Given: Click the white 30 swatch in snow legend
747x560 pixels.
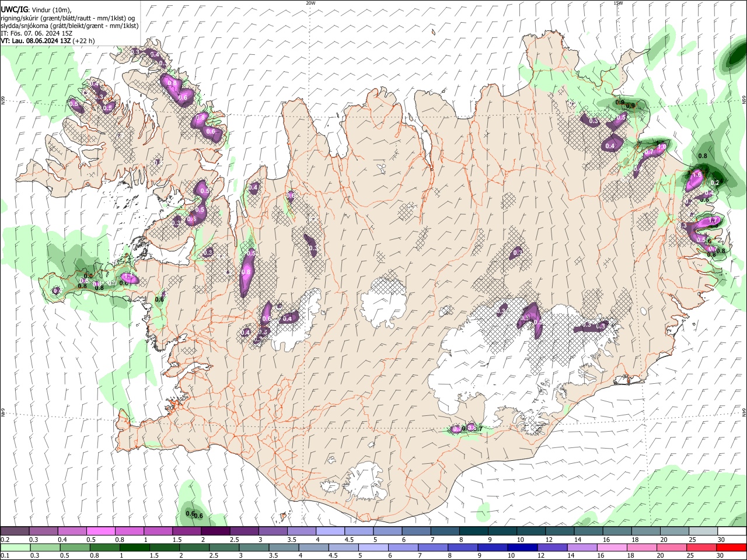Looking at the screenshot, I should [732, 531].
